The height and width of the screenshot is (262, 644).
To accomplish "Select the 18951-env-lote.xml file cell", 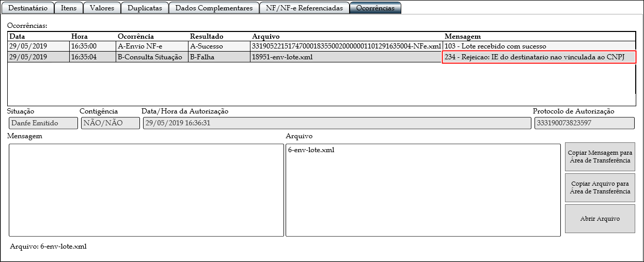I will pyautogui.click(x=347, y=57).
